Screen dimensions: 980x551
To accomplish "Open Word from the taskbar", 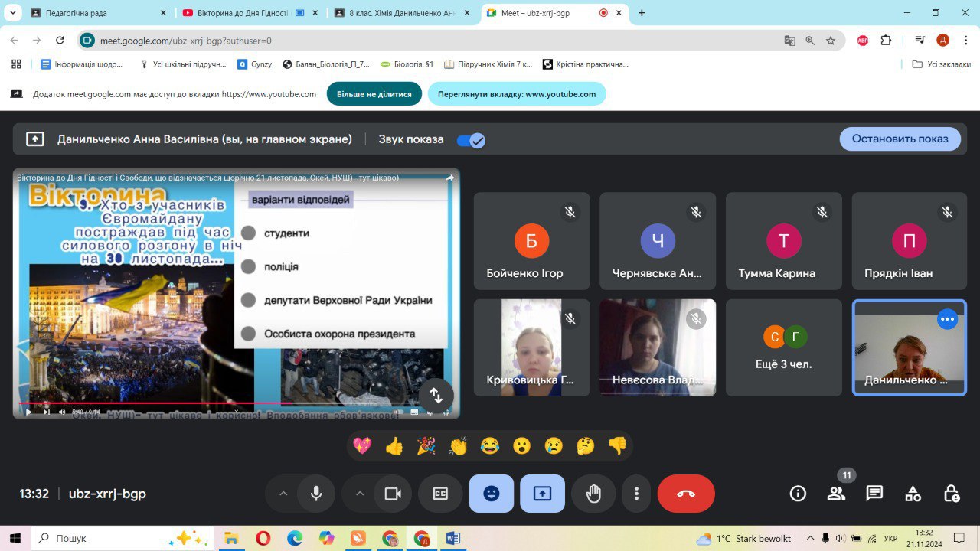I will tap(452, 538).
